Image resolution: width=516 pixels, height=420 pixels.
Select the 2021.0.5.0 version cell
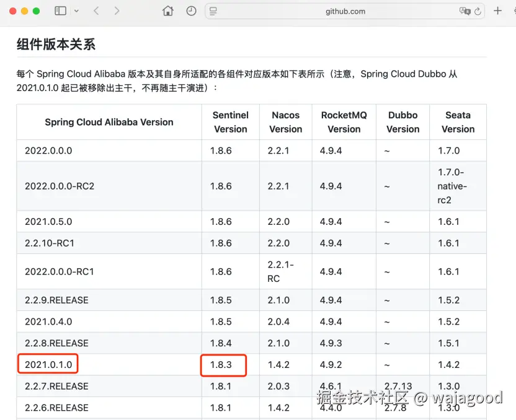tap(109, 222)
